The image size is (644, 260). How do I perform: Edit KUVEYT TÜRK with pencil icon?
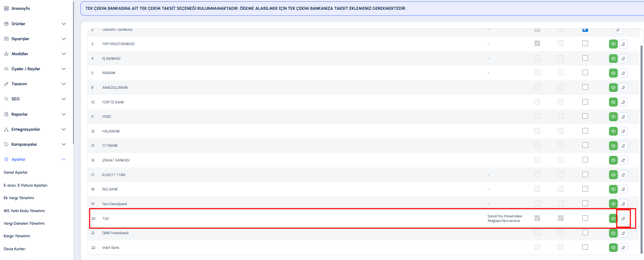click(623, 175)
